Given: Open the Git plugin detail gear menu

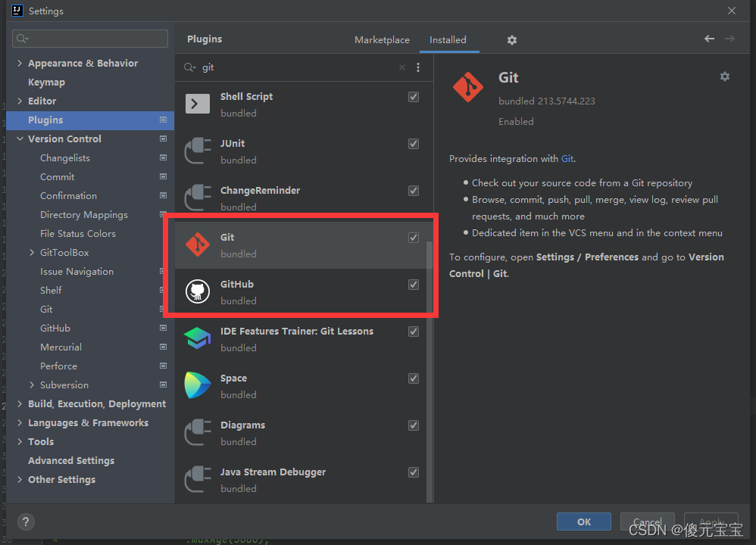Looking at the screenshot, I should pos(725,76).
